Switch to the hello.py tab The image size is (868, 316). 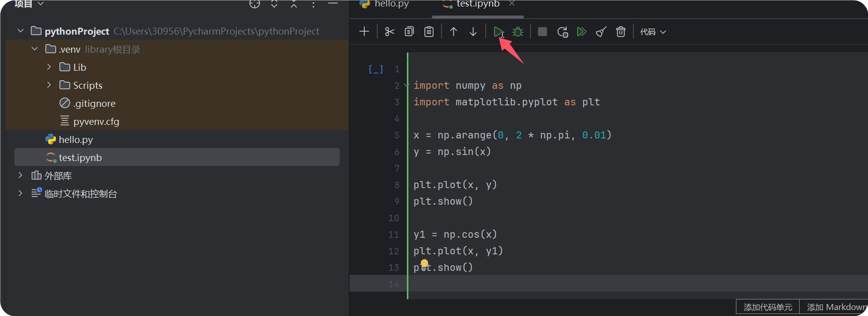coord(385,4)
